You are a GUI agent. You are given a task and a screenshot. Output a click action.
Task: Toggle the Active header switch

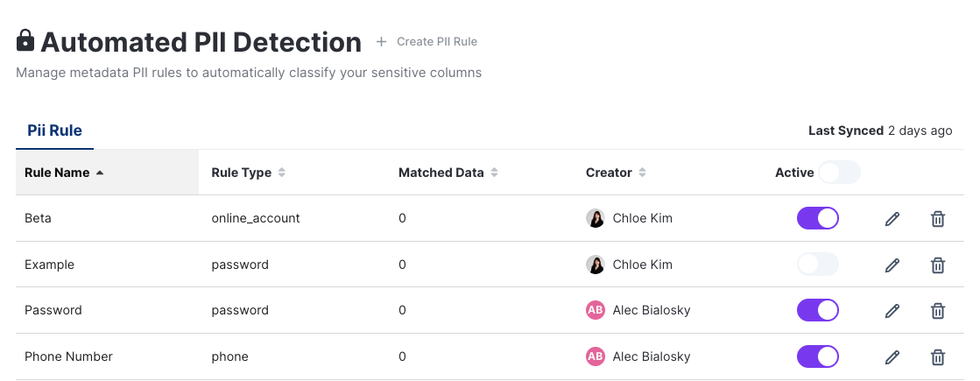click(x=839, y=173)
